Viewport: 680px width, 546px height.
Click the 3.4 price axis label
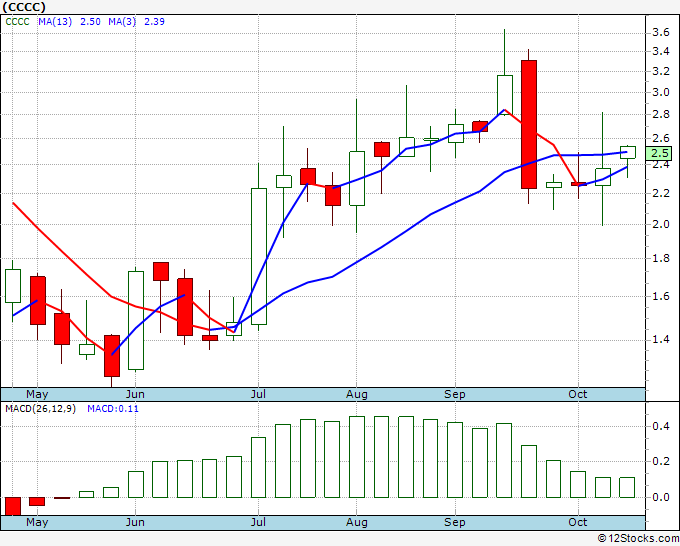[660, 52]
